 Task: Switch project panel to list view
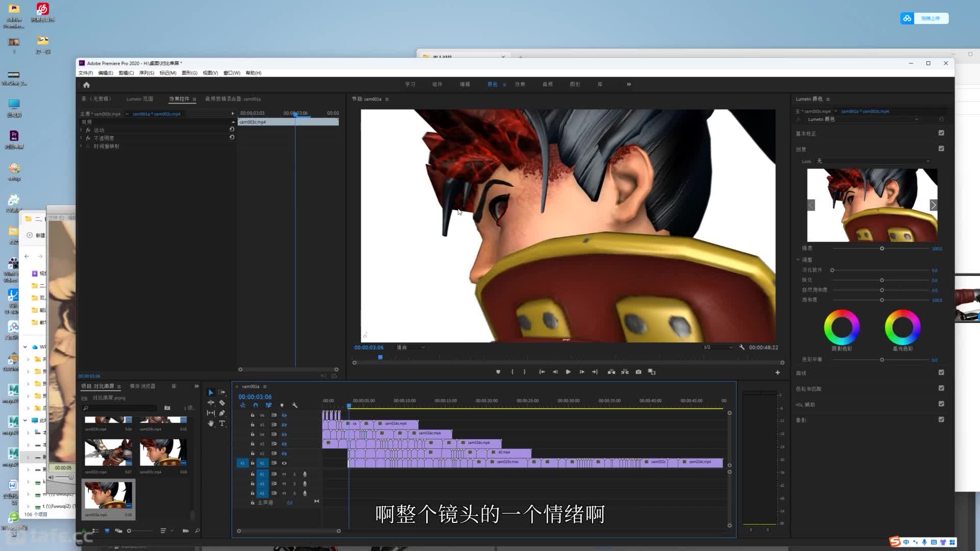pyautogui.click(x=95, y=531)
